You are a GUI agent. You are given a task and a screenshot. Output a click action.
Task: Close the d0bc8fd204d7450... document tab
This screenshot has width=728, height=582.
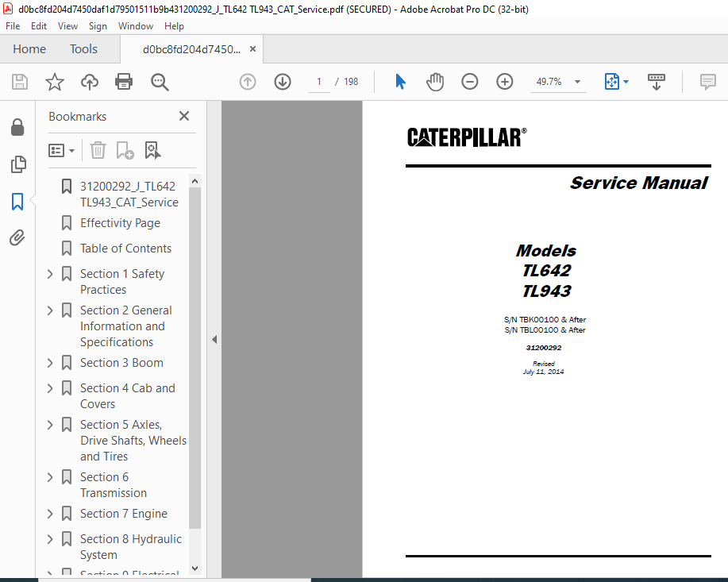(252, 48)
